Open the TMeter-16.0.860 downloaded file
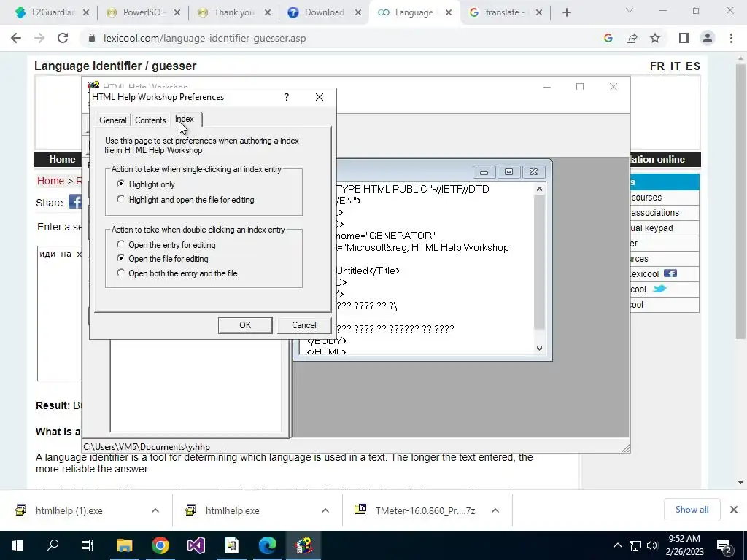This screenshot has height=560, width=747. tap(425, 510)
